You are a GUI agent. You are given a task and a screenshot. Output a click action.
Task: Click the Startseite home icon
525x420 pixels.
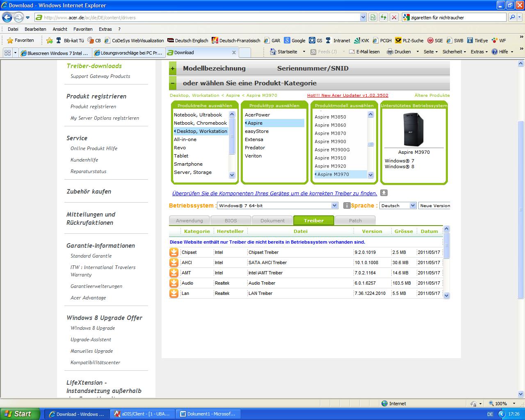[273, 52]
